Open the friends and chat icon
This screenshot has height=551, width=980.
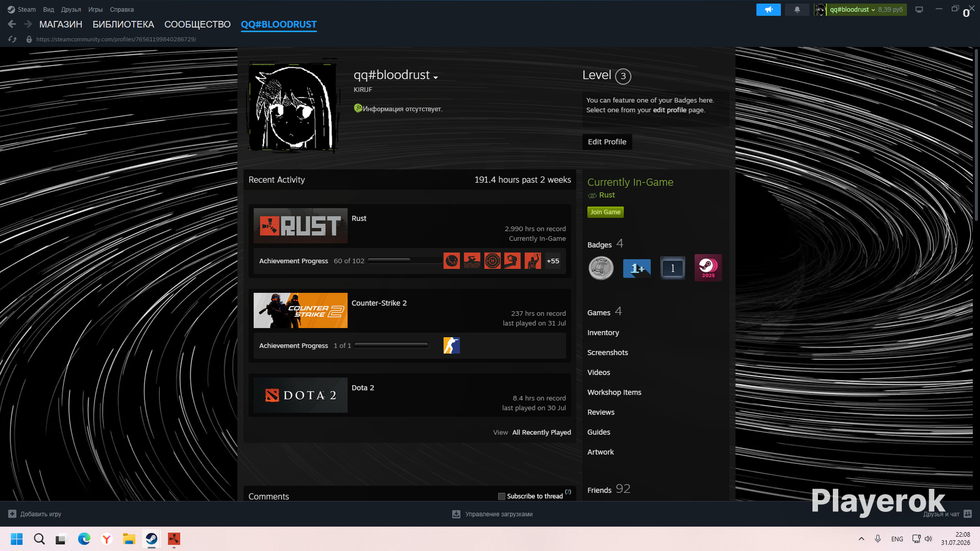point(967,514)
